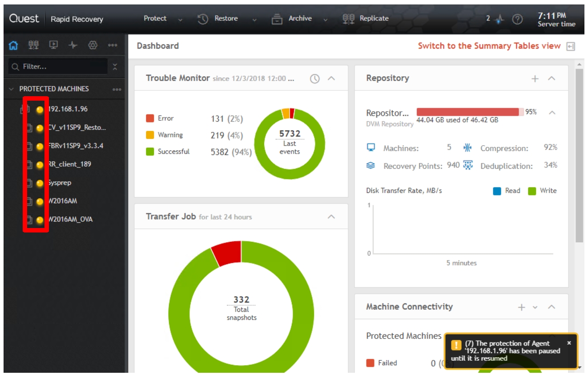Image resolution: width=588 pixels, height=375 pixels.
Task: Click the yellow status dot for RR_client_189
Action: pos(40,165)
